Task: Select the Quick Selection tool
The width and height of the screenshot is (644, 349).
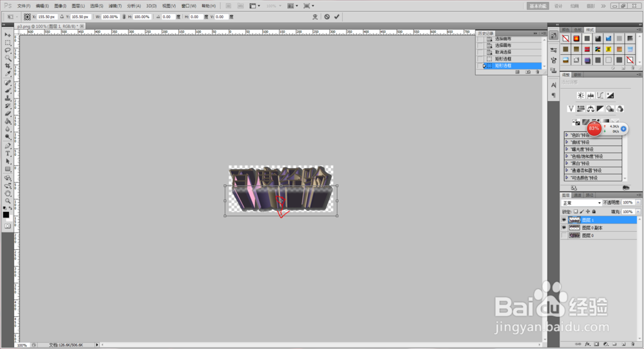Action: pyautogui.click(x=7, y=59)
